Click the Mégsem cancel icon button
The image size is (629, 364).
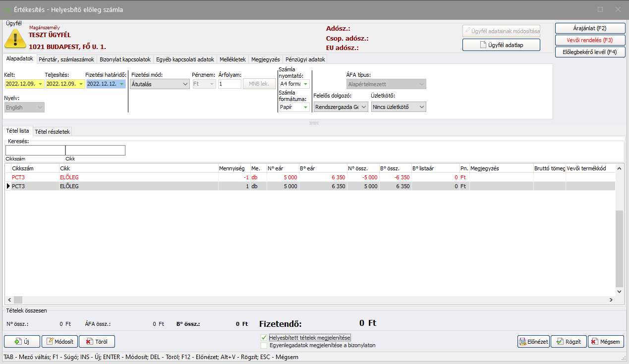pyautogui.click(x=606, y=342)
